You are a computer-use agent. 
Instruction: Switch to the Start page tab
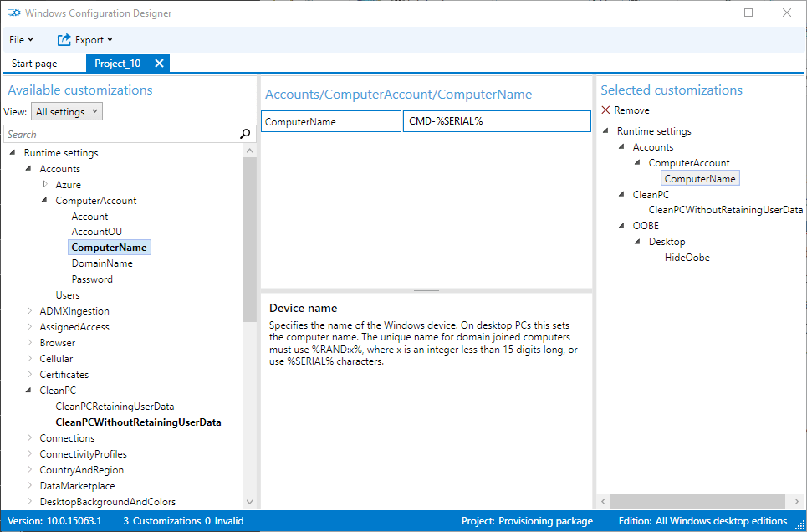click(x=34, y=64)
